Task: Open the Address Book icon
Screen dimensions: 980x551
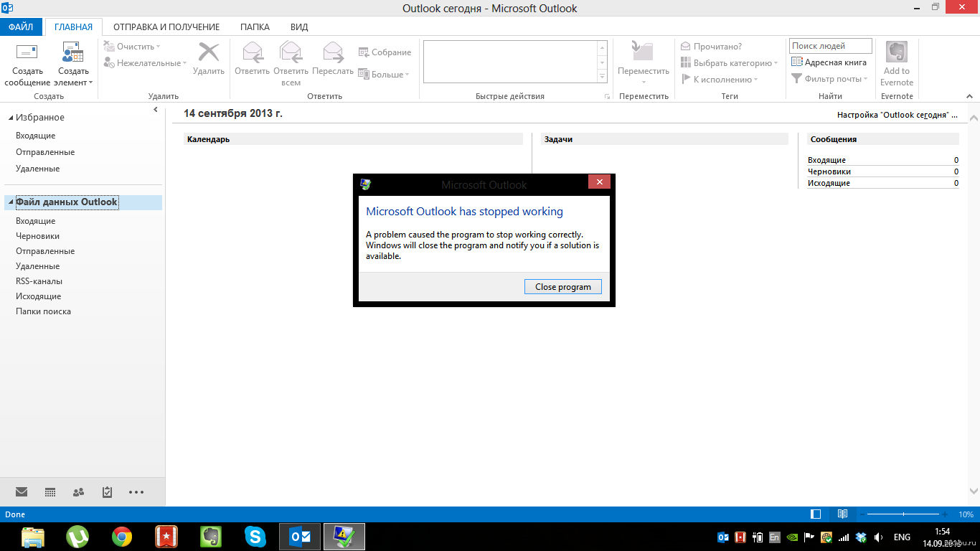Action: tap(796, 62)
